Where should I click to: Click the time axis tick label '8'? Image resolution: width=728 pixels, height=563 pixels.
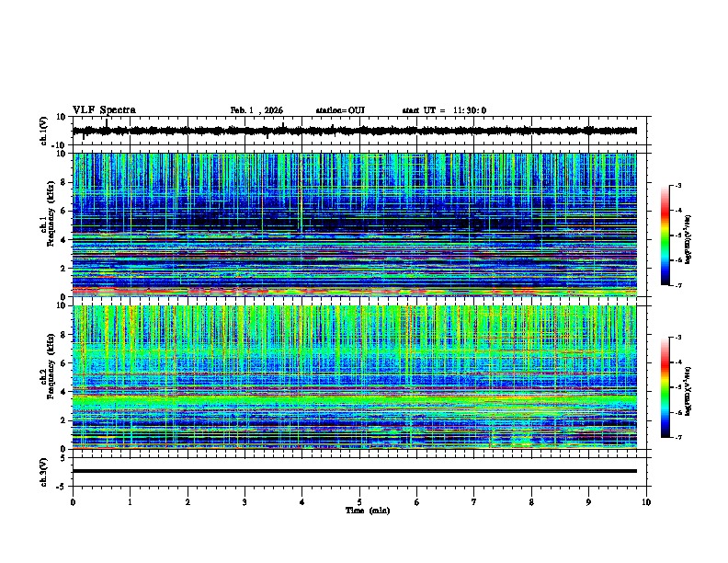531,502
